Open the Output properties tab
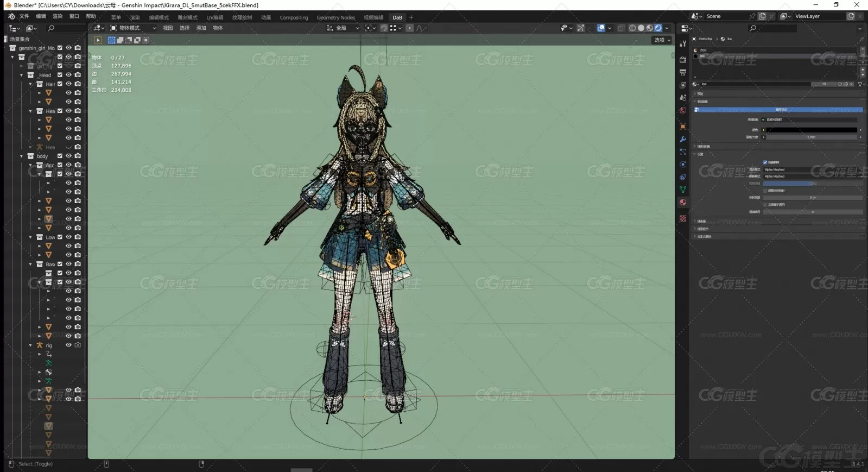 point(683,72)
